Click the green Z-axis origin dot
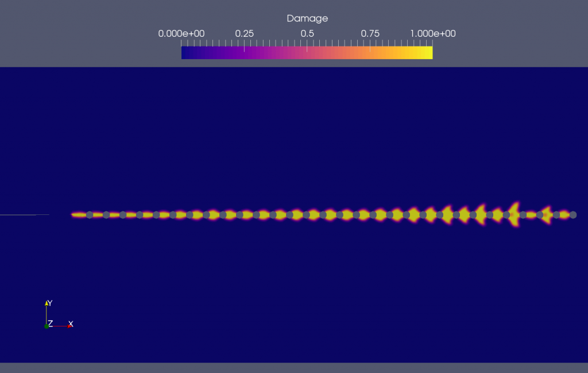 click(x=47, y=326)
